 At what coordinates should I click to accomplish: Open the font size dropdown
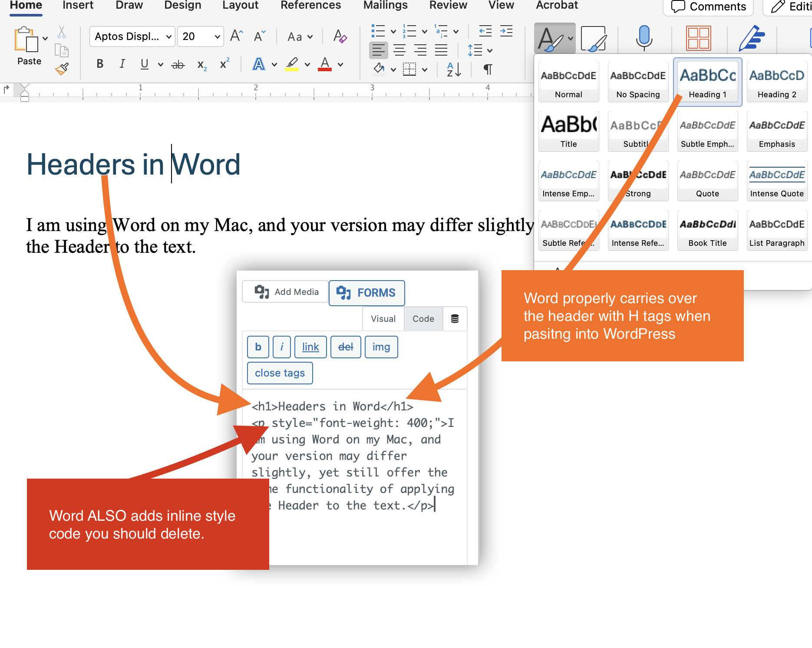tap(217, 36)
